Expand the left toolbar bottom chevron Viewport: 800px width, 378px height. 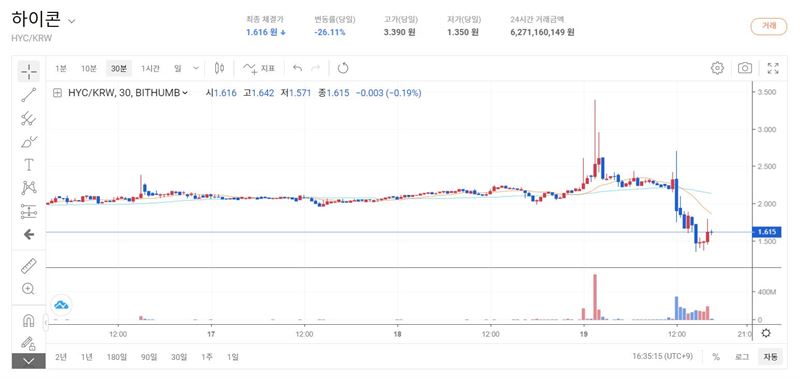29,361
